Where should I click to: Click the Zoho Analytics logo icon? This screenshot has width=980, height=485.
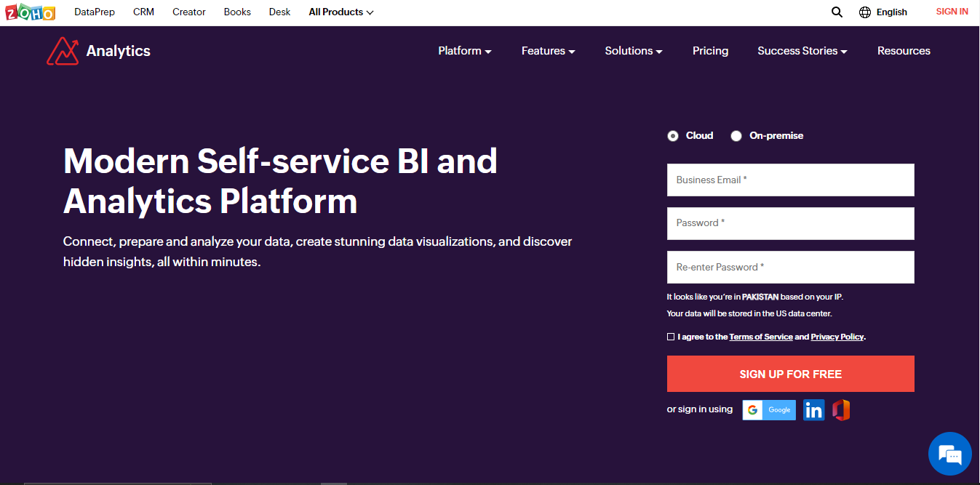(x=63, y=51)
